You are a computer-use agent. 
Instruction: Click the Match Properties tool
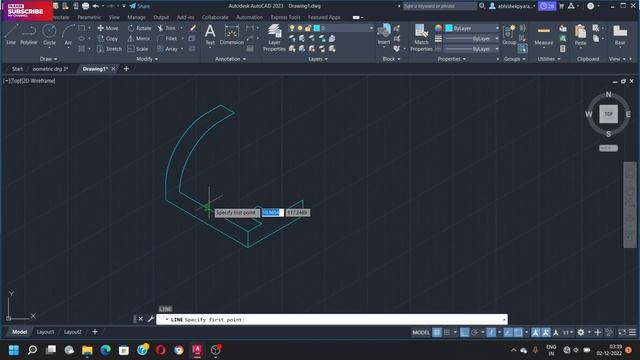click(x=421, y=38)
